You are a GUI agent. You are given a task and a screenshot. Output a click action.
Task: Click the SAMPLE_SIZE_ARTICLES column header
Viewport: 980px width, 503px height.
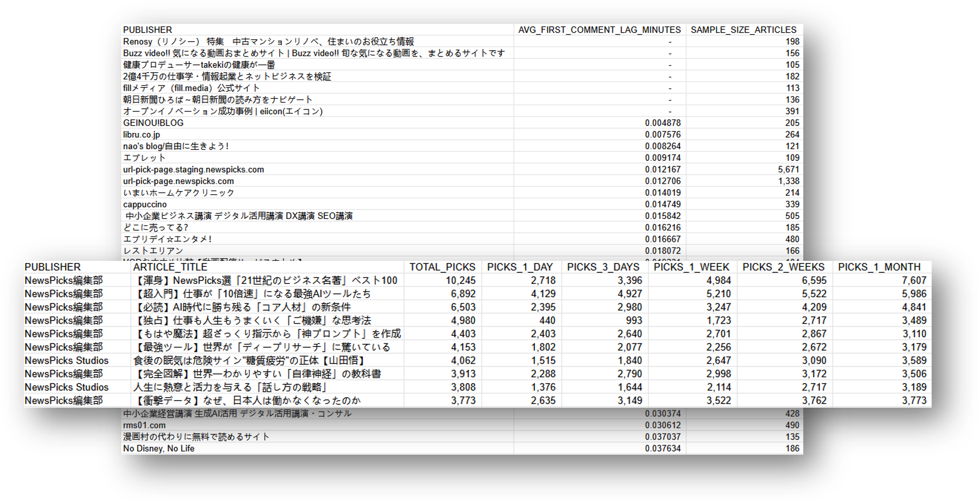pos(743,30)
